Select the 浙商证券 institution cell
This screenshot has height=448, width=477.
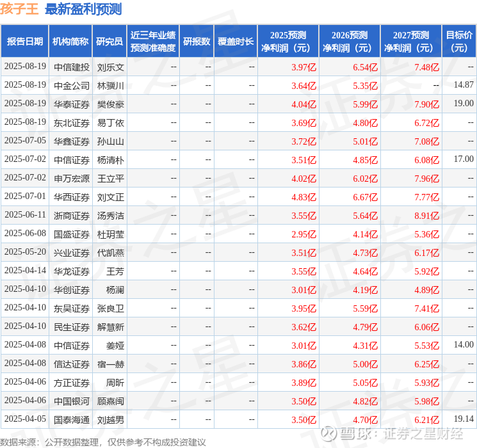pyautogui.click(x=72, y=216)
